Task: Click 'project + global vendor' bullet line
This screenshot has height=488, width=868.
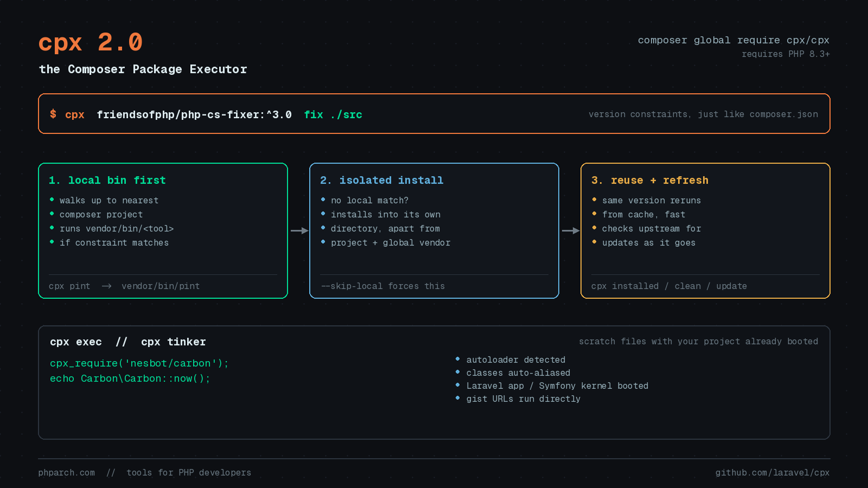Action: [391, 243]
